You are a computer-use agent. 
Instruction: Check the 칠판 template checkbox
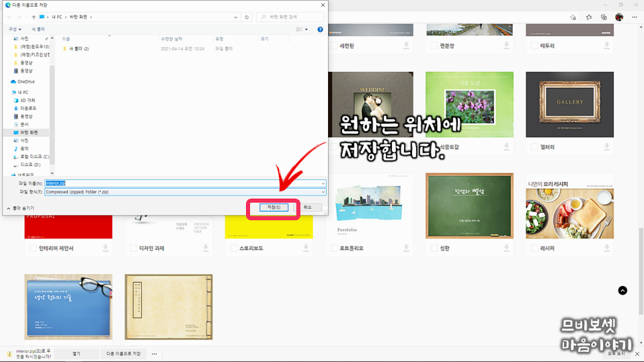pyautogui.click(x=434, y=248)
